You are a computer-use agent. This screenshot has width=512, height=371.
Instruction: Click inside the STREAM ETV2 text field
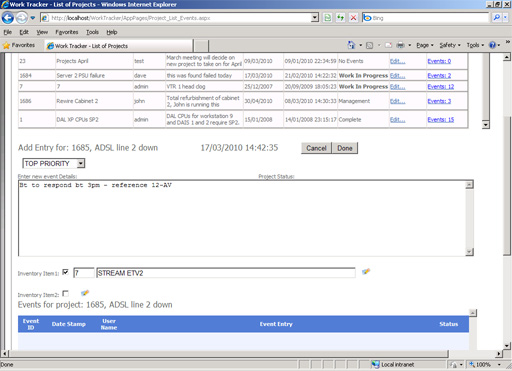coord(226,273)
